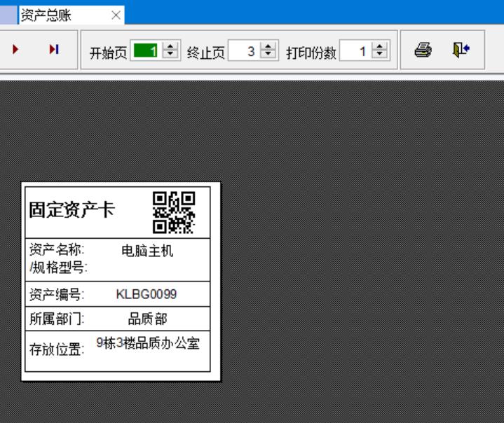Click the location text 9栋3楼品质办公室

click(x=148, y=344)
